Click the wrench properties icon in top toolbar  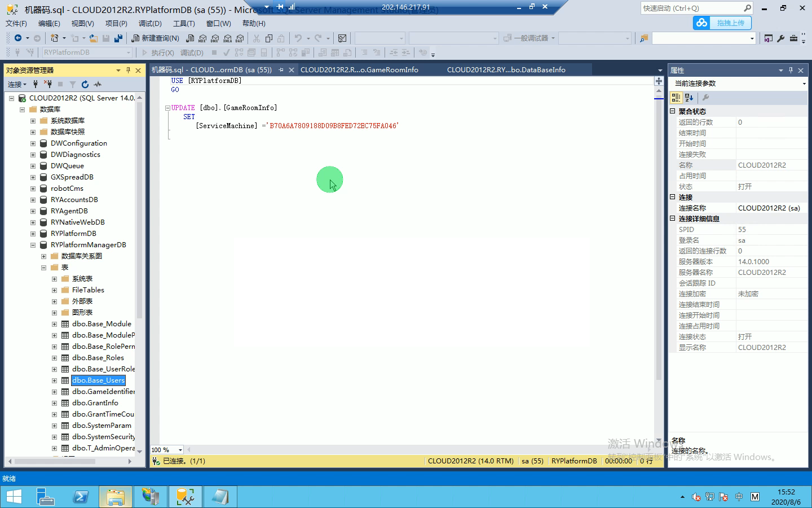(781, 38)
